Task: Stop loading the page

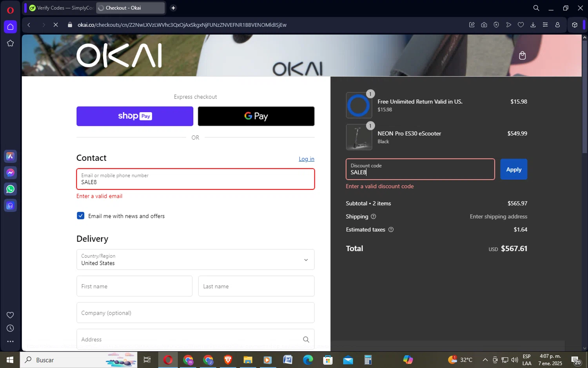Action: [56, 25]
